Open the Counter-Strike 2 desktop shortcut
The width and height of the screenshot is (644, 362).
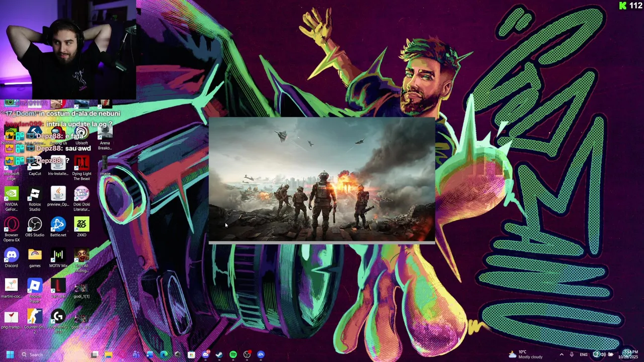pyautogui.click(x=35, y=322)
